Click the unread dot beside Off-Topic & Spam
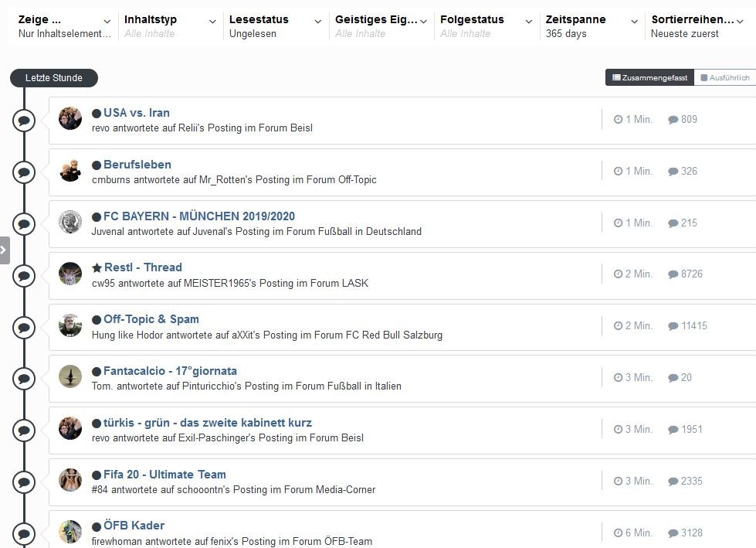Screen dimensions: 756x548 (97, 320)
